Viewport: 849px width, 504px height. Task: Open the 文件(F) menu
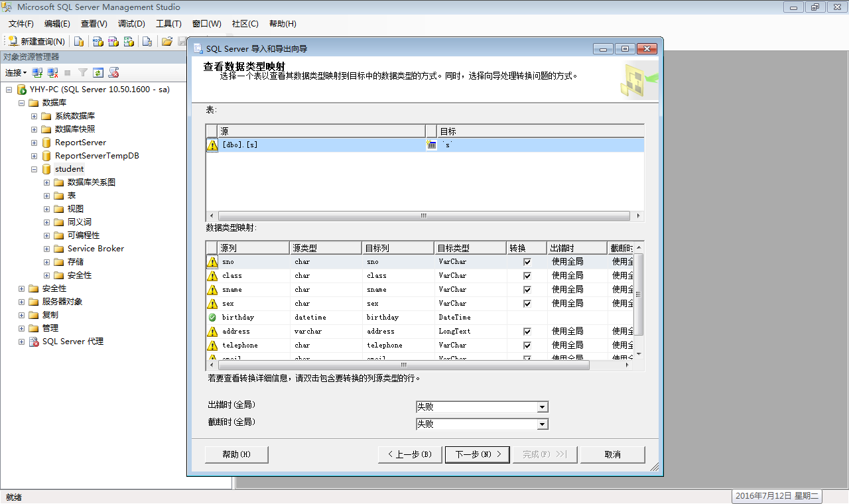[x=21, y=24]
